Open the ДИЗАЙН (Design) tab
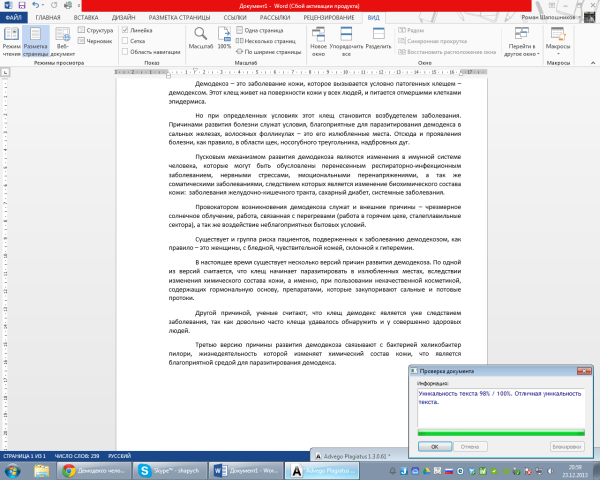 click(x=124, y=18)
